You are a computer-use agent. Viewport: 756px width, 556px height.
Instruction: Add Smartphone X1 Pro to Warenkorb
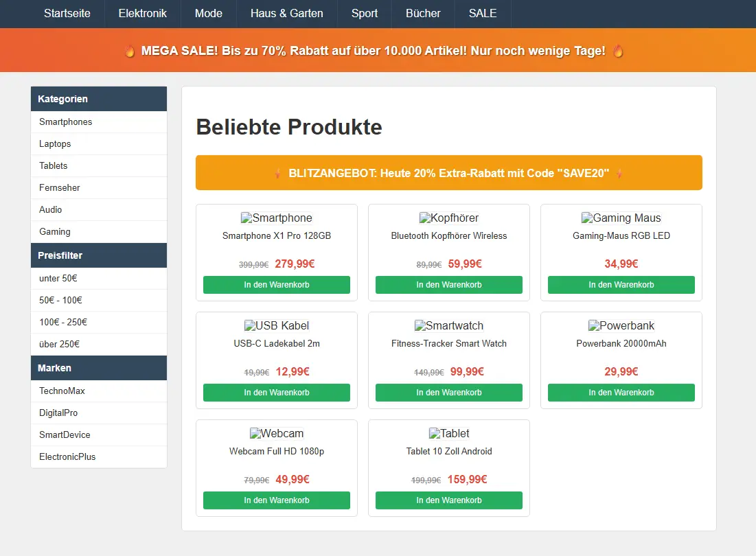click(276, 285)
